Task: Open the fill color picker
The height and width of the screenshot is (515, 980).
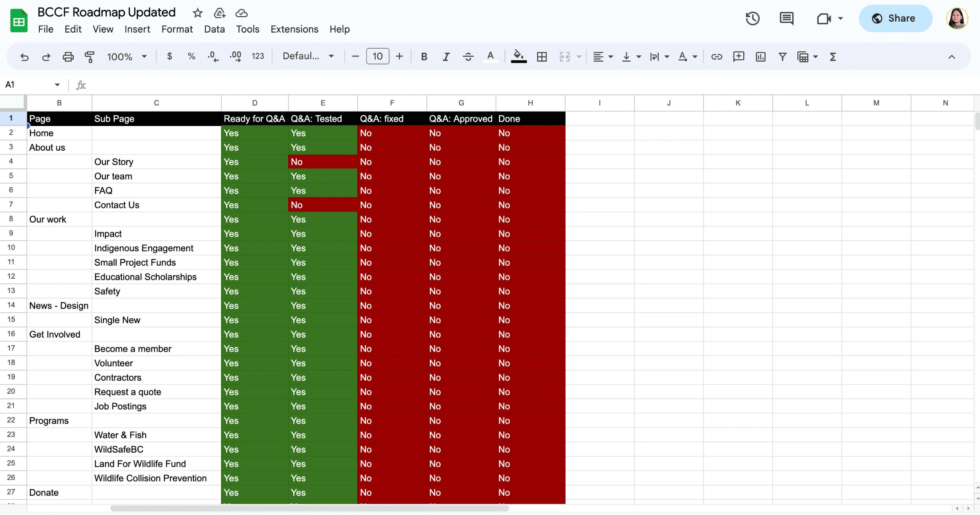Action: tap(519, 56)
